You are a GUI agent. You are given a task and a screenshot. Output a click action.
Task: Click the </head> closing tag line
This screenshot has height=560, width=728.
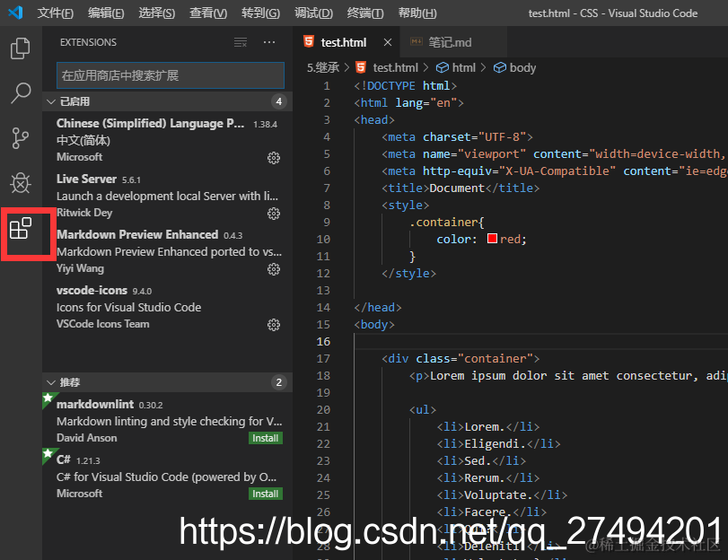tap(377, 308)
